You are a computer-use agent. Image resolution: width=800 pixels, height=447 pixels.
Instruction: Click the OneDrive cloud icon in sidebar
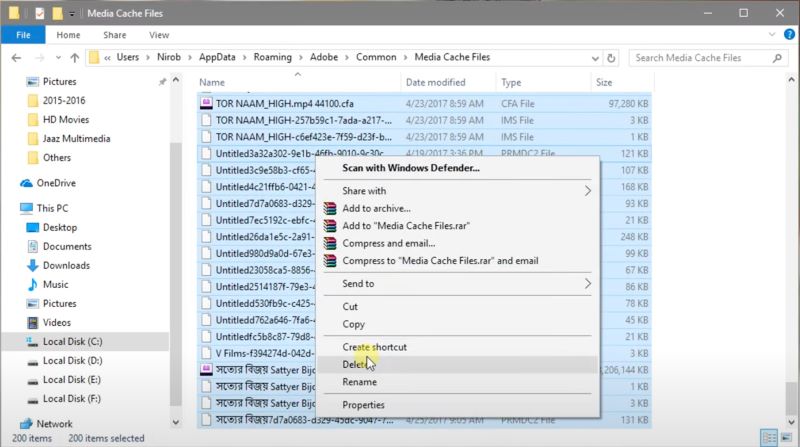pyautogui.click(x=27, y=183)
